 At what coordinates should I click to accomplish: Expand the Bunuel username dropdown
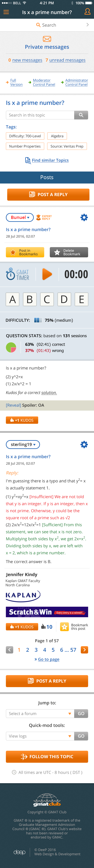pyautogui.click(x=20, y=217)
